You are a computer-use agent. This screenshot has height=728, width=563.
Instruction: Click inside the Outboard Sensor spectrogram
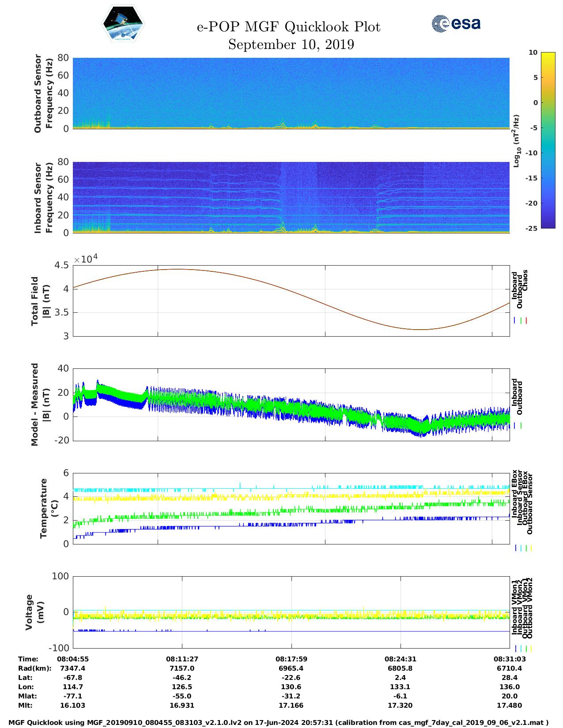(291, 93)
